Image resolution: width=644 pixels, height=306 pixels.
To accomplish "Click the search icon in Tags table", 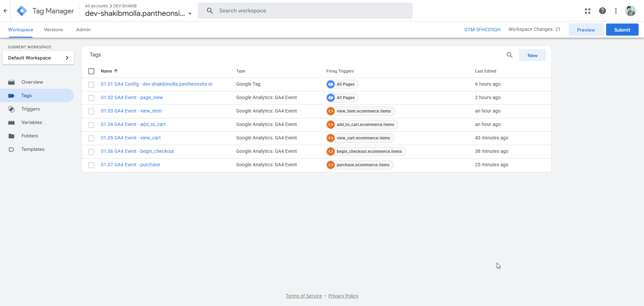I will click(509, 55).
